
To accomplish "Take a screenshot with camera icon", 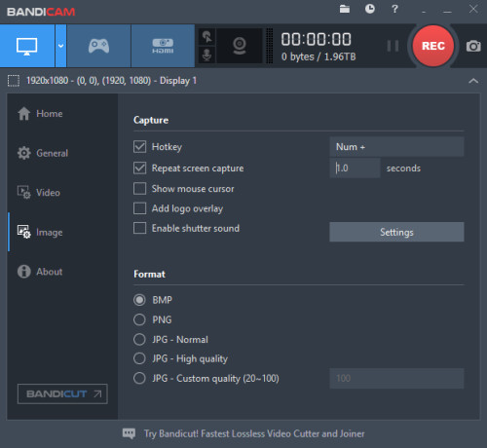I will [473, 46].
